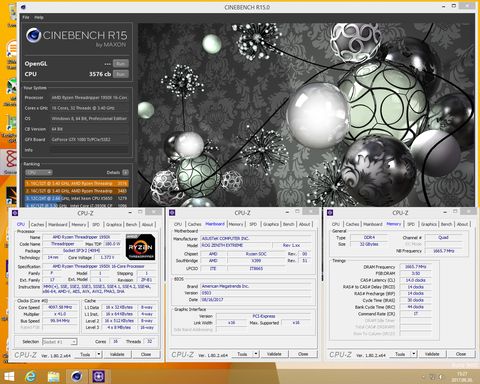Click Tools button in CPU-tab CPU-Z window
This screenshot has height=384, width=480.
coord(85,354)
